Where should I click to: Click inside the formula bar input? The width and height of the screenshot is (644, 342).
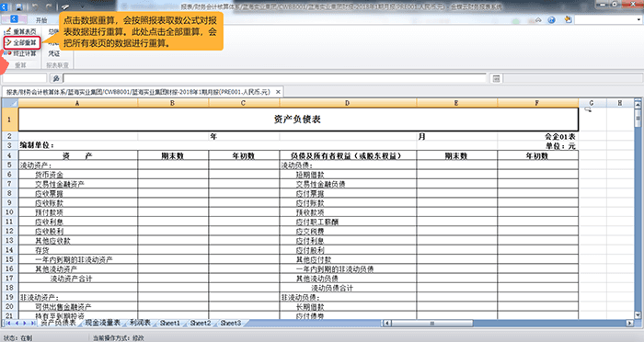click(x=274, y=78)
